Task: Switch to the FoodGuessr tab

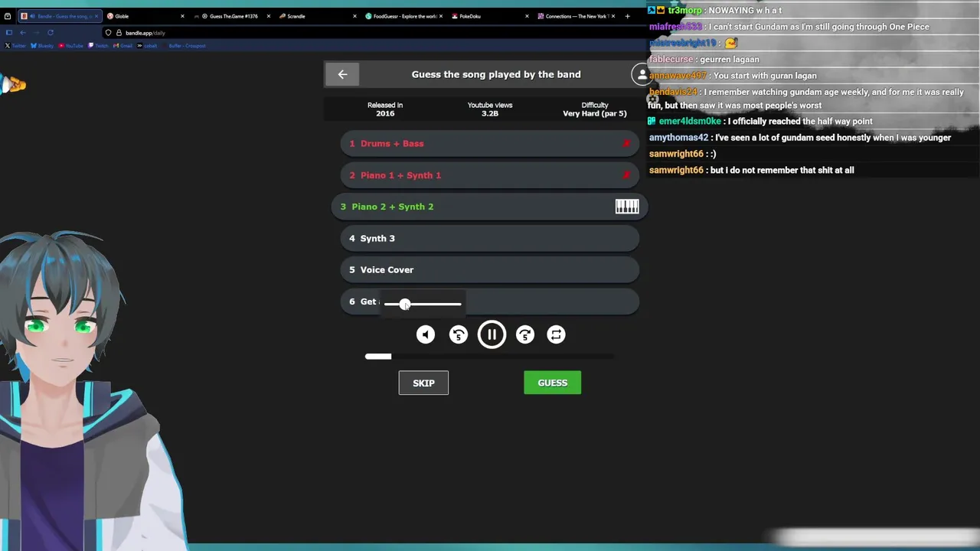Action: 404,16
